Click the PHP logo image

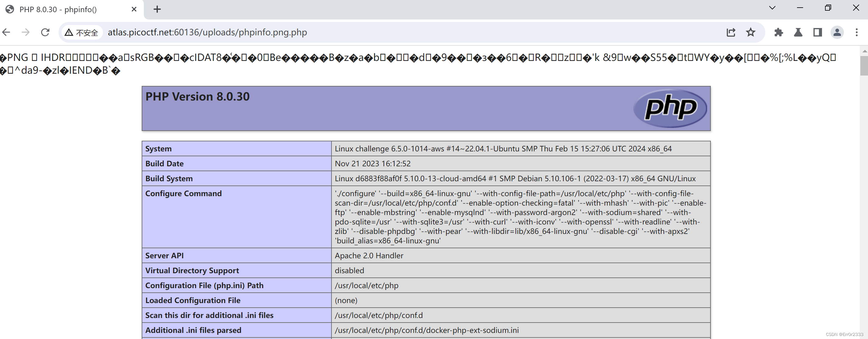[x=670, y=108]
